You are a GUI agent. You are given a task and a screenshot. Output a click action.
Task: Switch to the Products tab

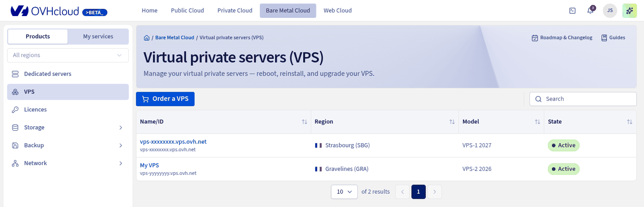(x=38, y=37)
